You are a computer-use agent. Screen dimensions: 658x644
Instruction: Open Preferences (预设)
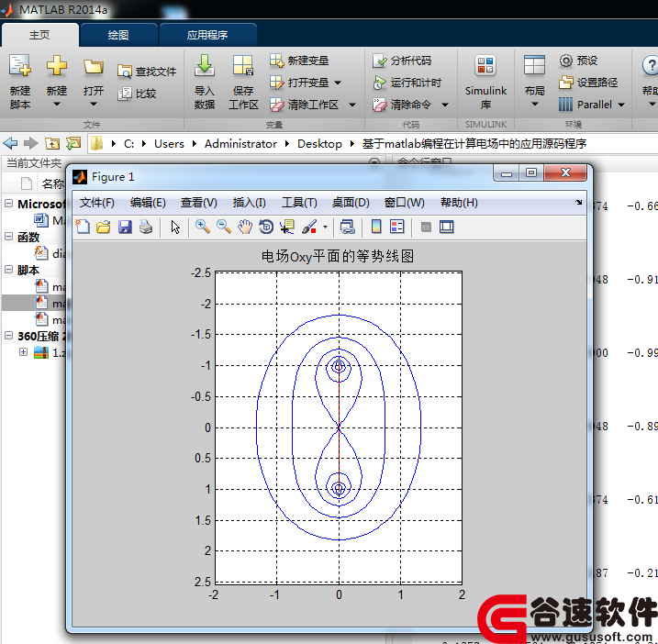(x=578, y=61)
